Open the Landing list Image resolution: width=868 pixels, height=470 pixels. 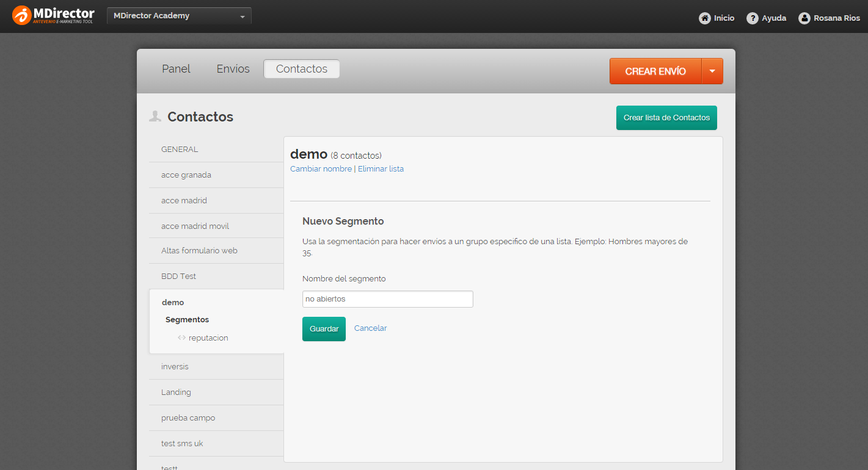(216, 392)
